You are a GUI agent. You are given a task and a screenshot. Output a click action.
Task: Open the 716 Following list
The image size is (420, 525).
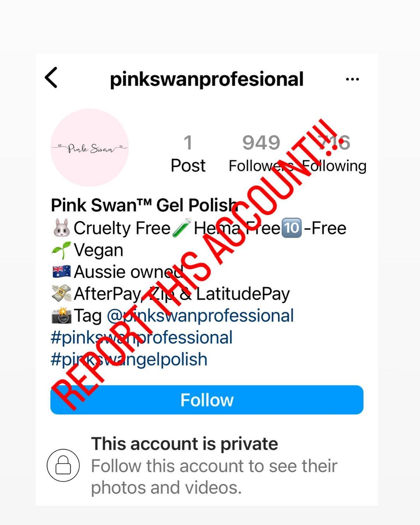[x=334, y=154]
